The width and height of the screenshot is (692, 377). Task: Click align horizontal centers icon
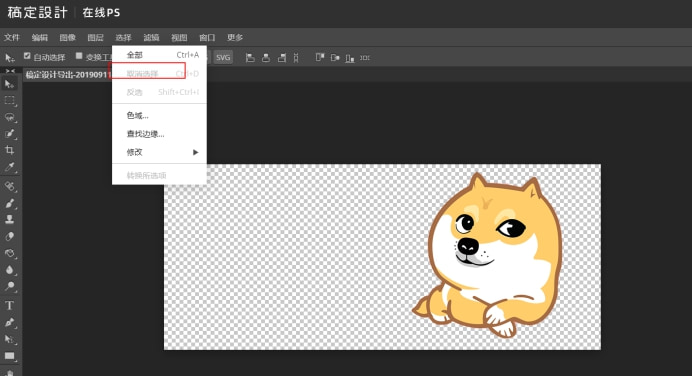pyautogui.click(x=266, y=58)
